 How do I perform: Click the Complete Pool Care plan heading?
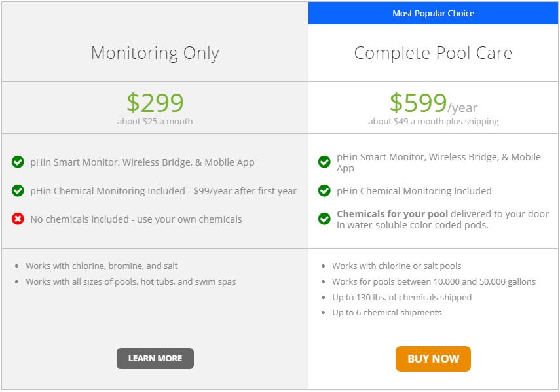(433, 53)
